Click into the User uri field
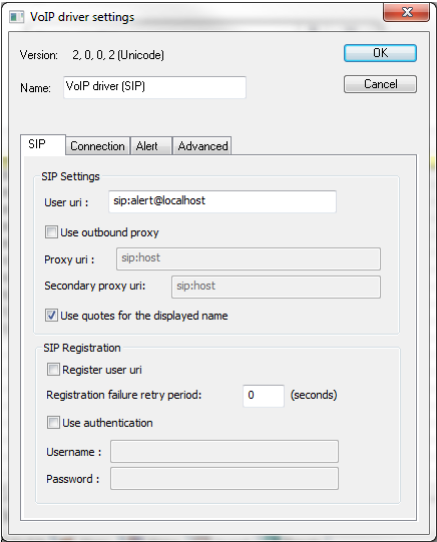Screen dimensions: 437x542 tap(222, 202)
